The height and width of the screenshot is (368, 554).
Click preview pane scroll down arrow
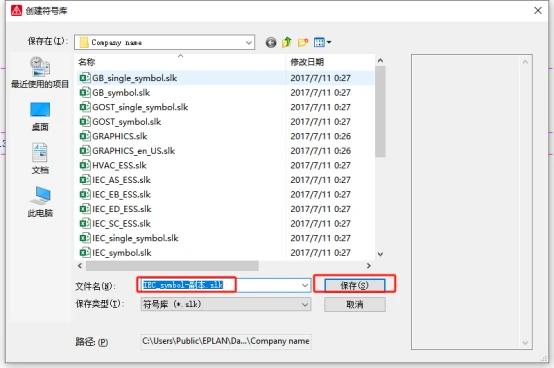[x=525, y=343]
